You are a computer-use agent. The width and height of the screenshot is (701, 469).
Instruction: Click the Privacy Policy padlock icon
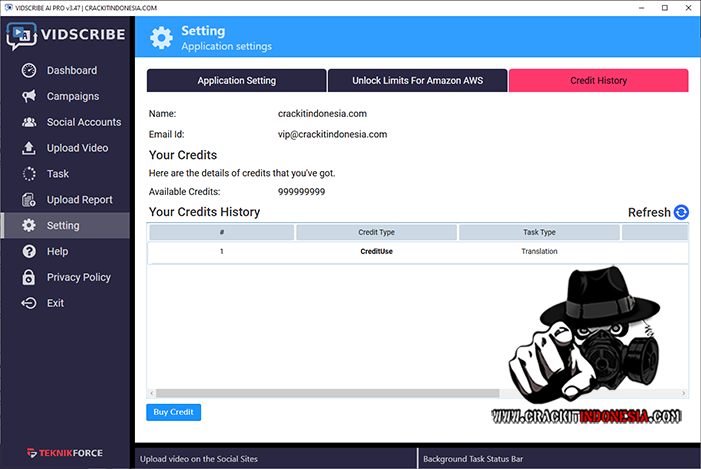pyautogui.click(x=29, y=277)
